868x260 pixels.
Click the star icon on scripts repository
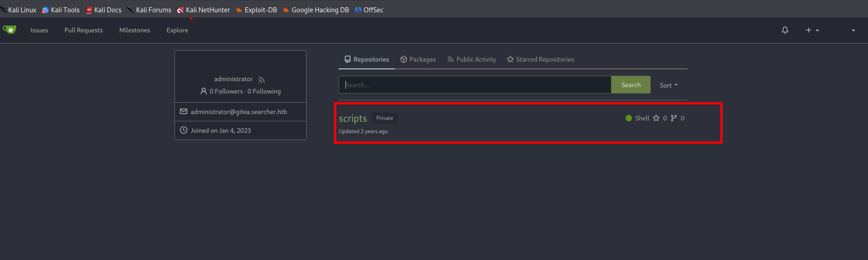click(656, 118)
